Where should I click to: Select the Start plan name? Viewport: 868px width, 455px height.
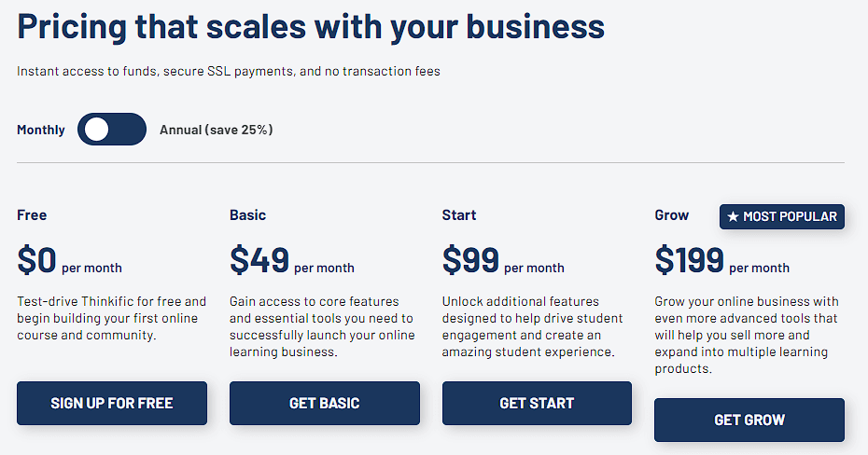(x=459, y=215)
